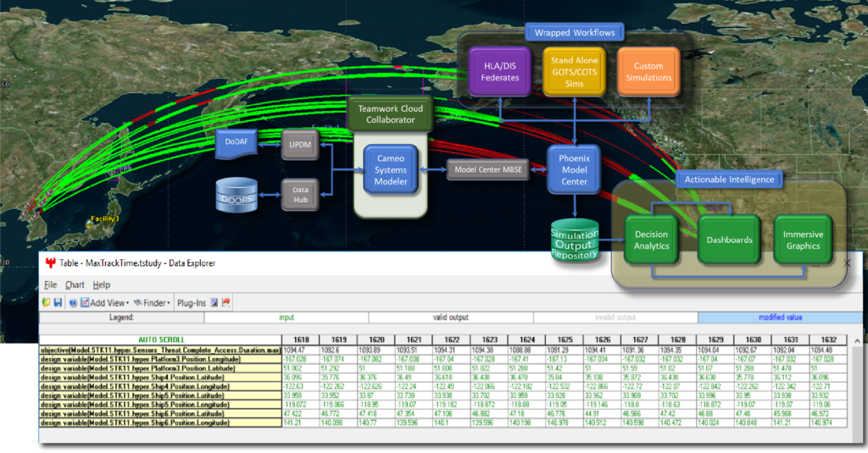Click the Save floppy disk icon
This screenshot has height=453, width=868.
tap(58, 302)
